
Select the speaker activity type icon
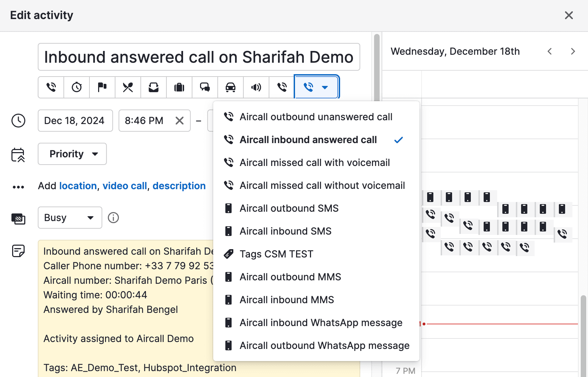256,87
